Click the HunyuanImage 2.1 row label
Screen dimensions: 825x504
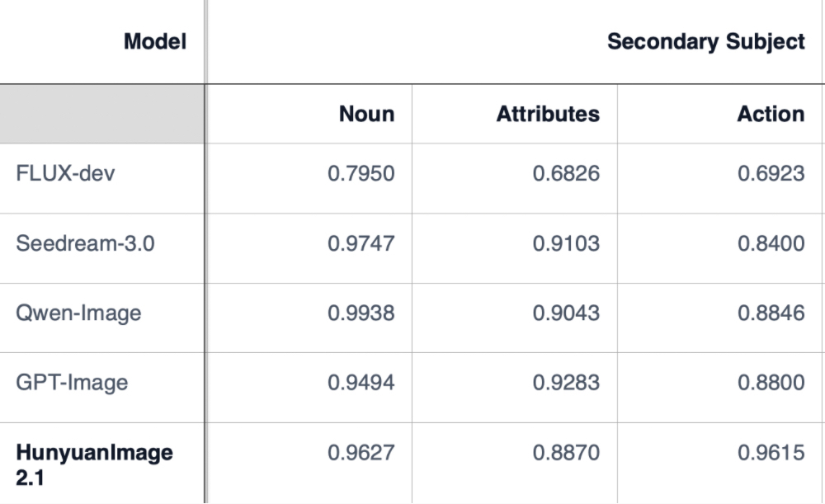tap(94, 464)
